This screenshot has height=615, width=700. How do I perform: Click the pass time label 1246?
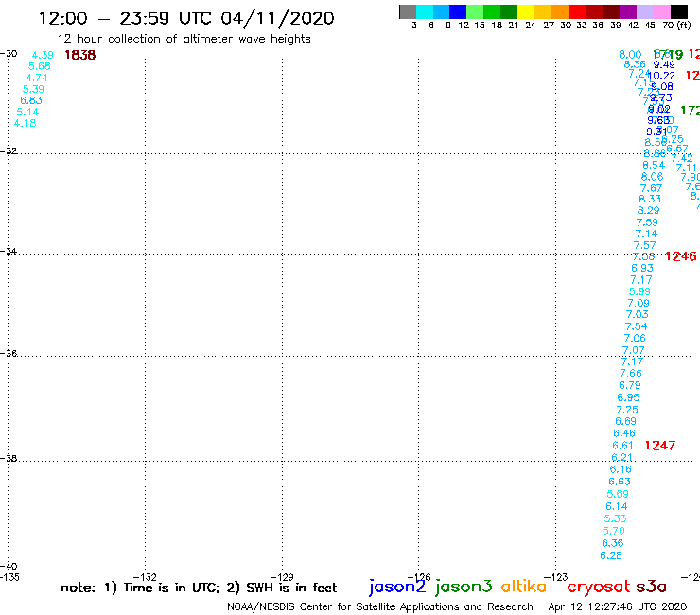coord(680,256)
